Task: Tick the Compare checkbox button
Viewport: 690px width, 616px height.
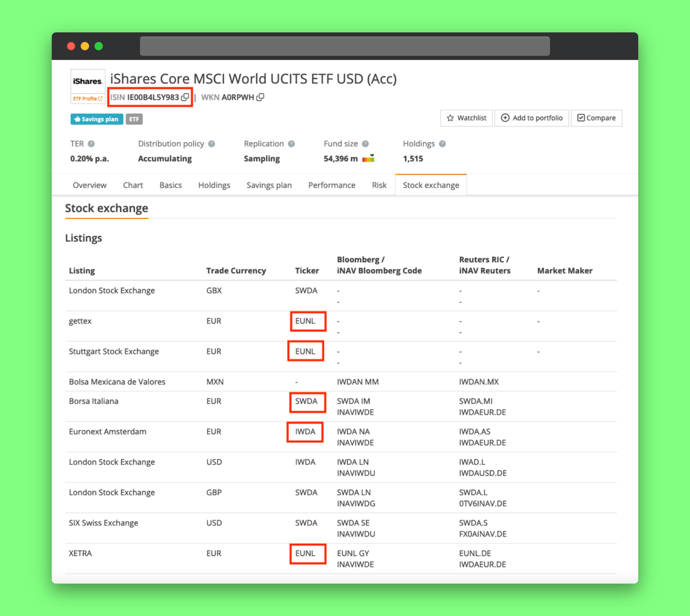Action: click(596, 118)
